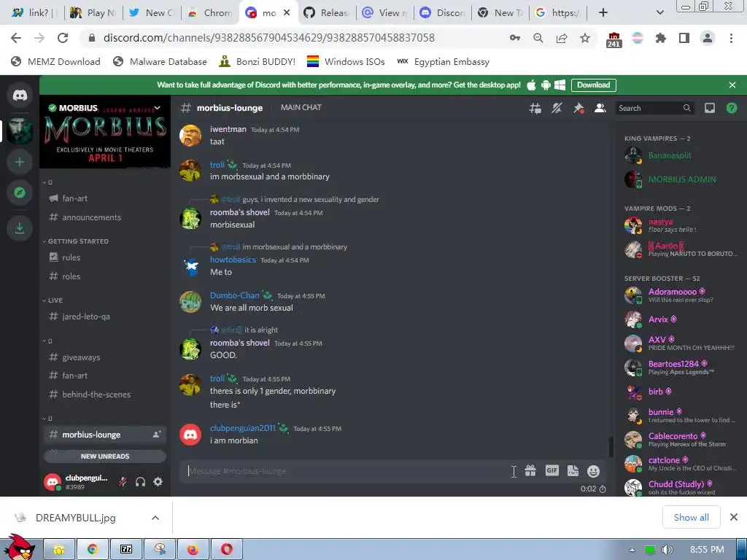Add a server with the plus icon
The height and width of the screenshot is (560, 747).
20,162
